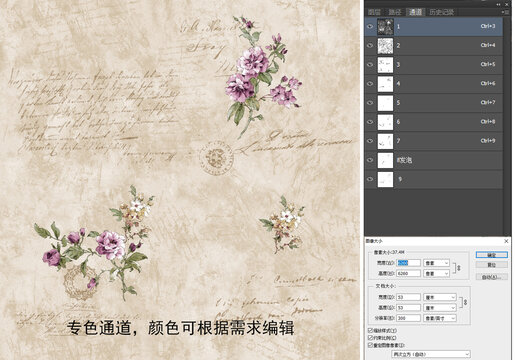515x360 pixels.
Task: Toggle the eye icon for channel 3
Action: [x=370, y=65]
